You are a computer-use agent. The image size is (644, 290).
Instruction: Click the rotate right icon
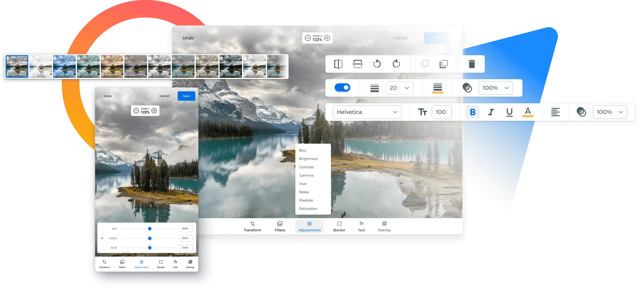point(396,64)
